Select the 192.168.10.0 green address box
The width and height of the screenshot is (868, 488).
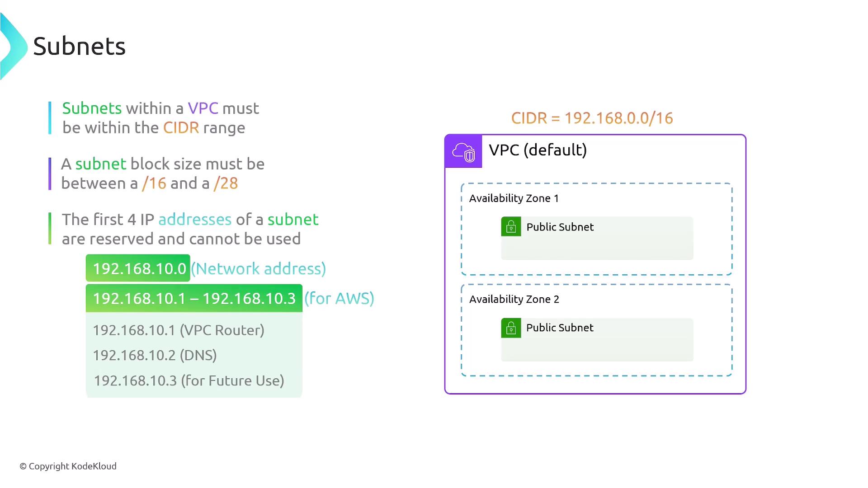click(x=138, y=268)
